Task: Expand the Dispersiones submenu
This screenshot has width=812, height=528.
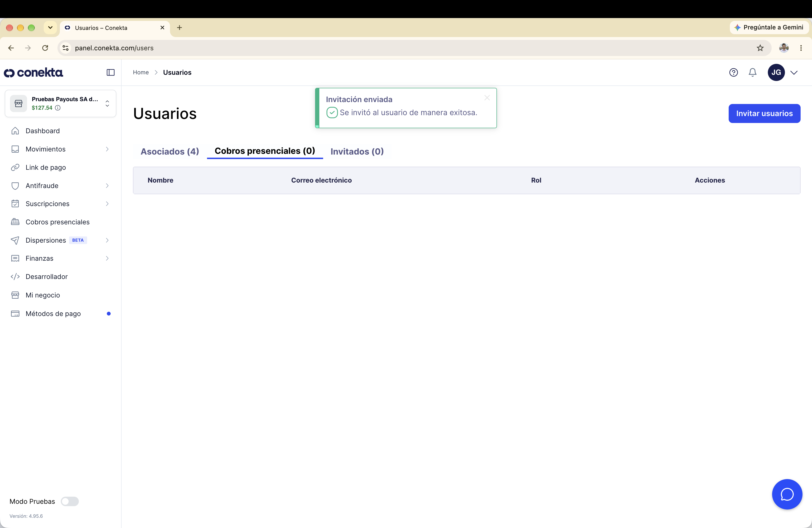Action: pos(107,240)
